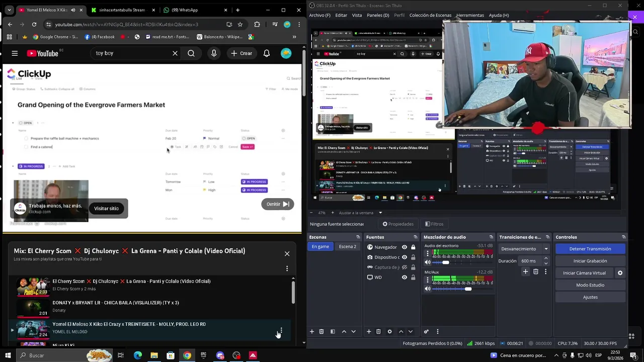Click Omitir to skip the ad
This screenshot has width=644, height=362.
tap(278, 204)
